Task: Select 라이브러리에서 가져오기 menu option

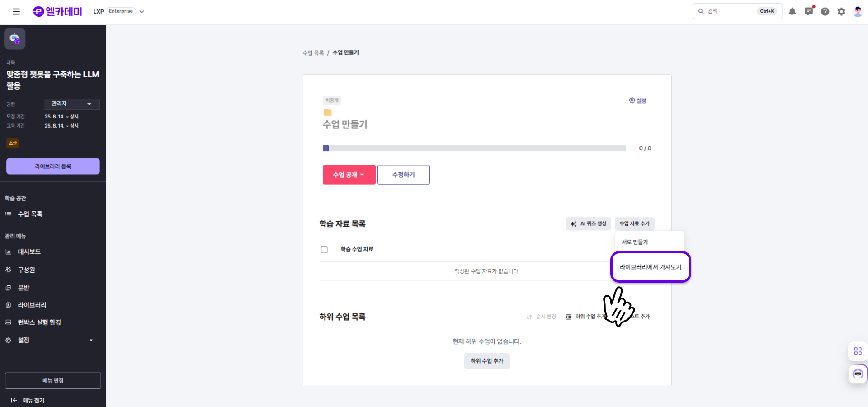Action: [650, 267]
